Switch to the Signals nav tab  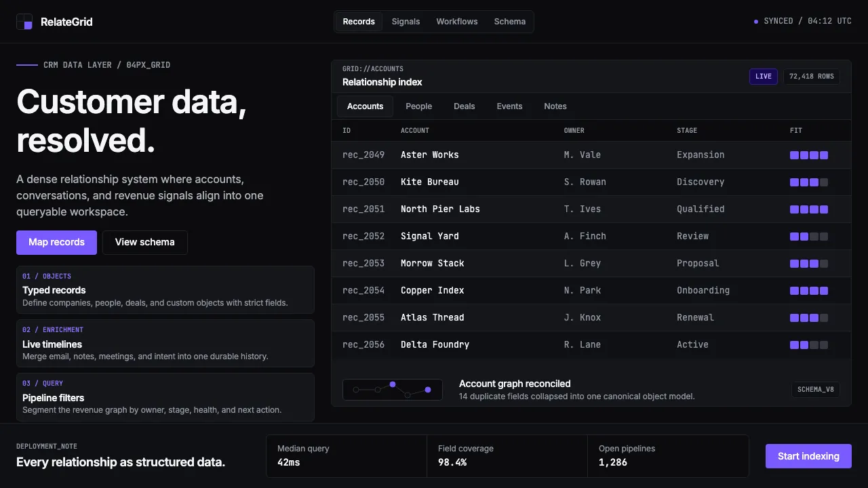click(406, 22)
